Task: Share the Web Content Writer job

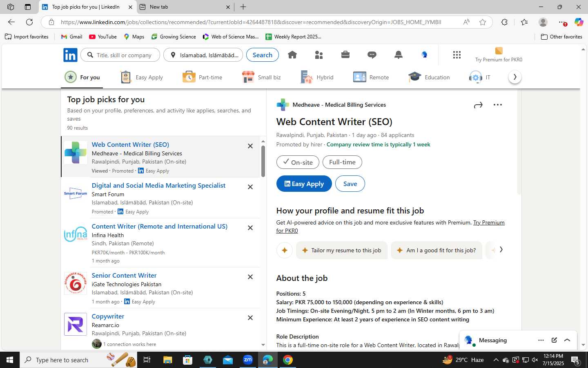Action: [478, 105]
